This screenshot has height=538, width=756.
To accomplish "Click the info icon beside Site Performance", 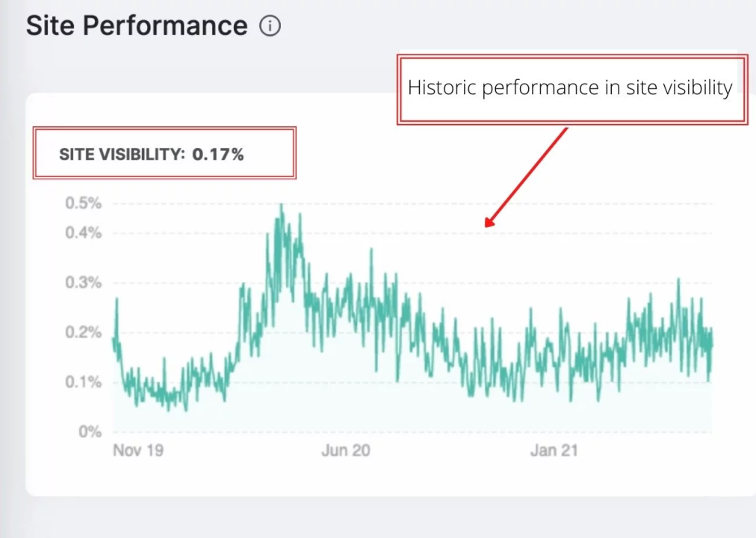I will [270, 26].
